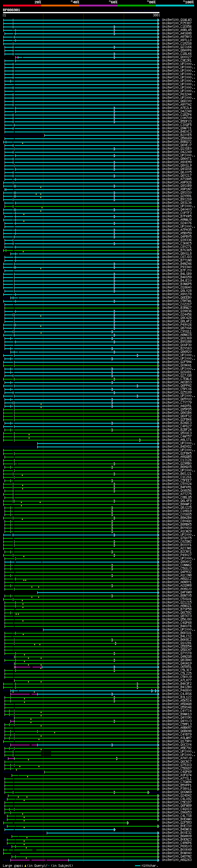Click the label UniRef100_A9YTA2
197x868 pixels.
pyautogui.click(x=177, y=104)
